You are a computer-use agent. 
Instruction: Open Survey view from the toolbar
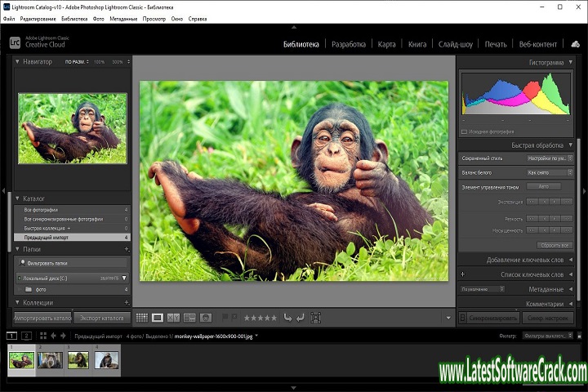click(x=189, y=318)
